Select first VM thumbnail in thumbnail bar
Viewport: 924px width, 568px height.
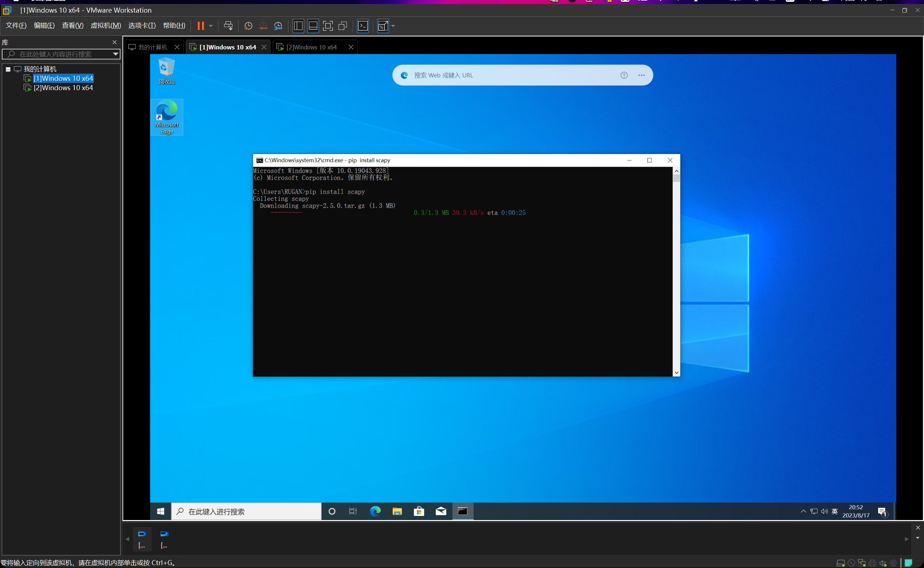(142, 539)
